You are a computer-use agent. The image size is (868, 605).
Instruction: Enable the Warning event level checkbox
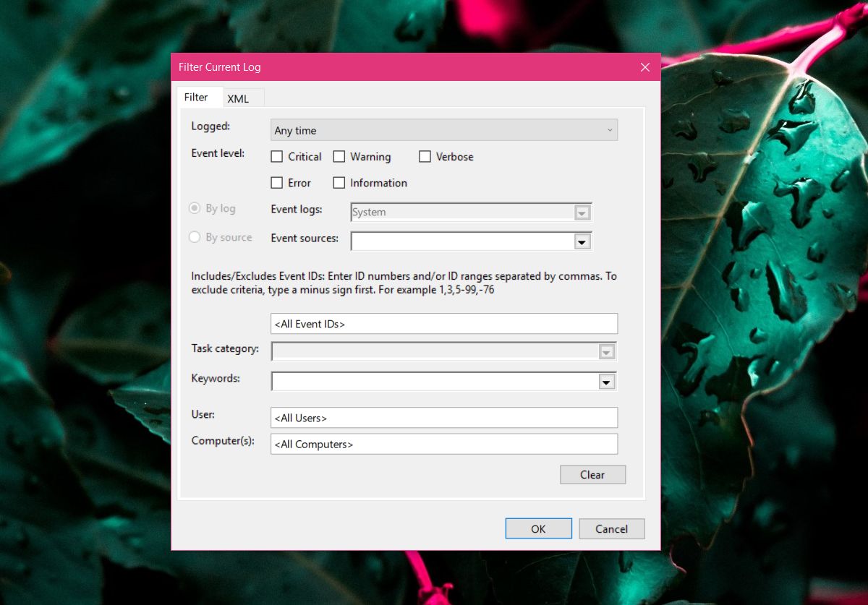tap(339, 157)
